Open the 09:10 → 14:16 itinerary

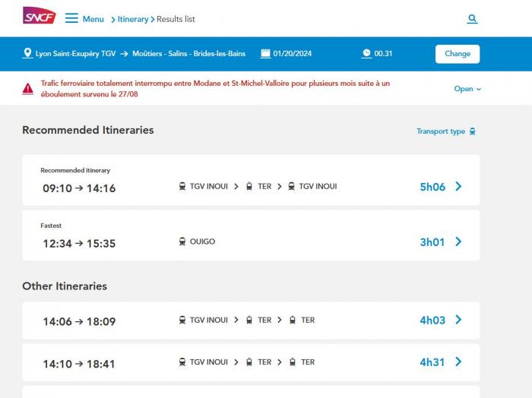(251, 180)
